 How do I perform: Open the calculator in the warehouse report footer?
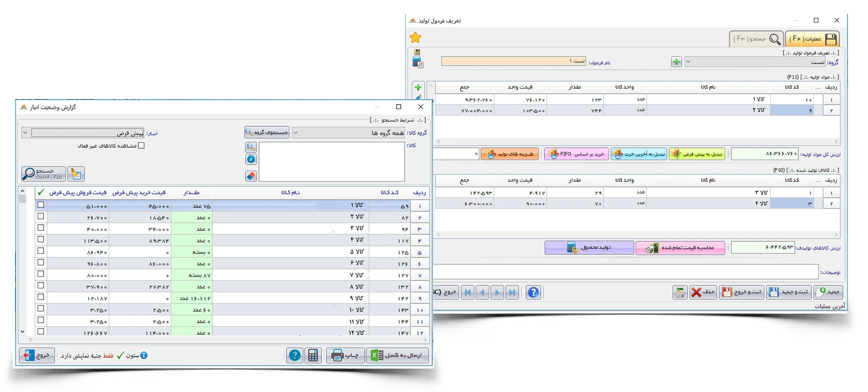tap(313, 355)
